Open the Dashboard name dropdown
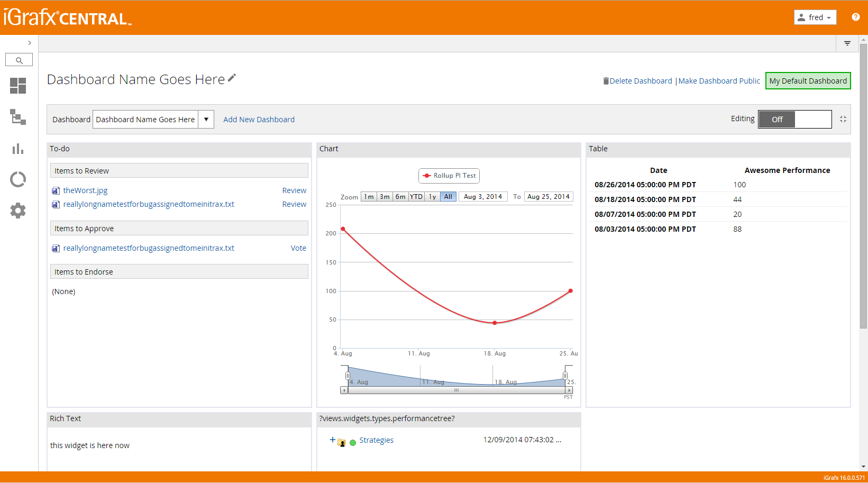 click(206, 120)
